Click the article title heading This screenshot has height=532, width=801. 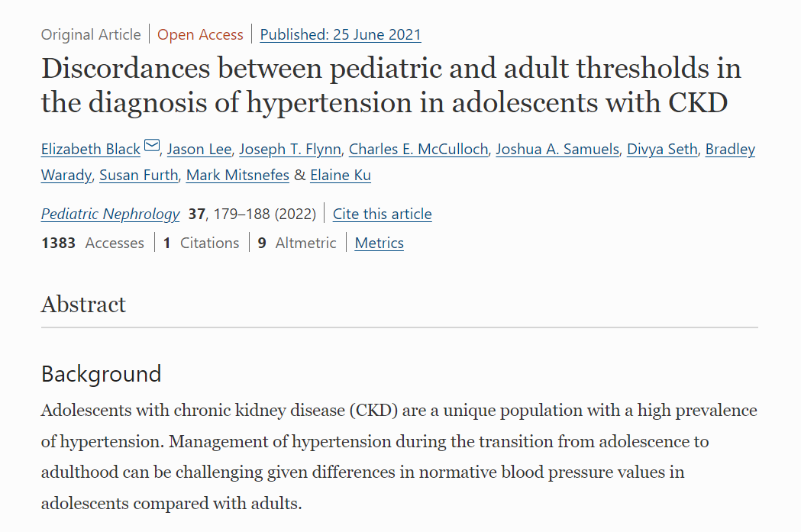[x=391, y=85]
